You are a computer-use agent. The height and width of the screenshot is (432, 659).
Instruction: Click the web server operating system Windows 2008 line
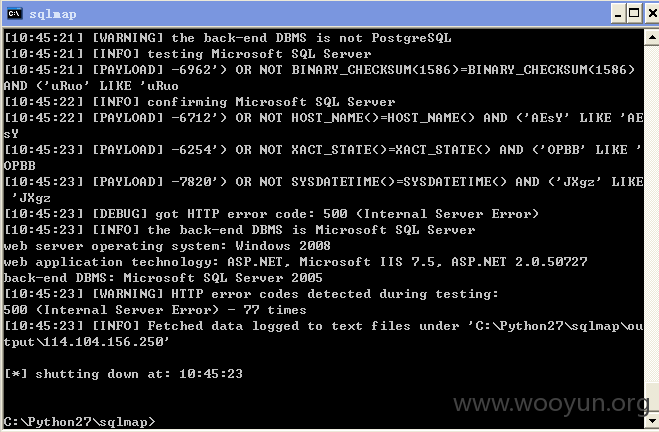(167, 246)
